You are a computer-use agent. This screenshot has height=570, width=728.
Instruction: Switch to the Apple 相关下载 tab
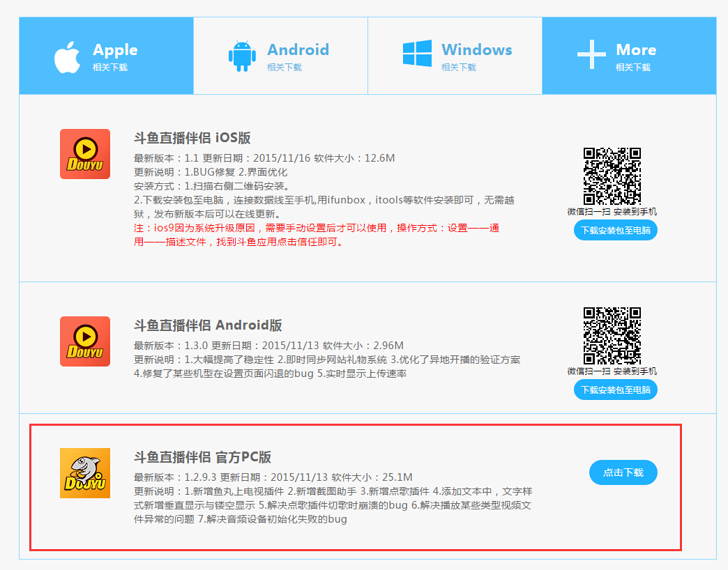105,55
